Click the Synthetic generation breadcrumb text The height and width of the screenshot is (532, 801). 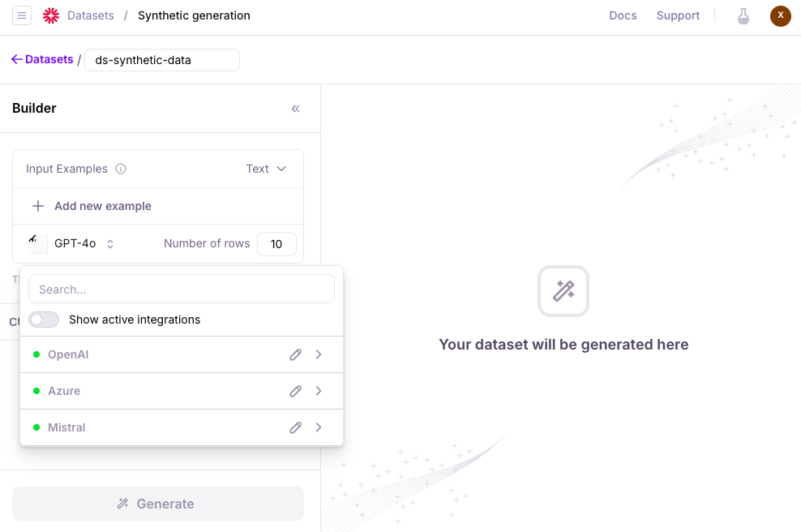click(194, 15)
